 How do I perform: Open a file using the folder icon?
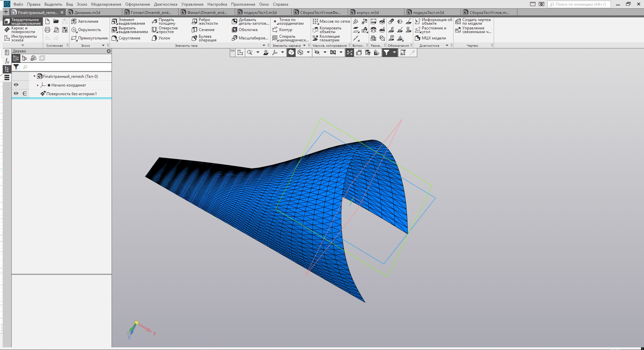click(56, 21)
